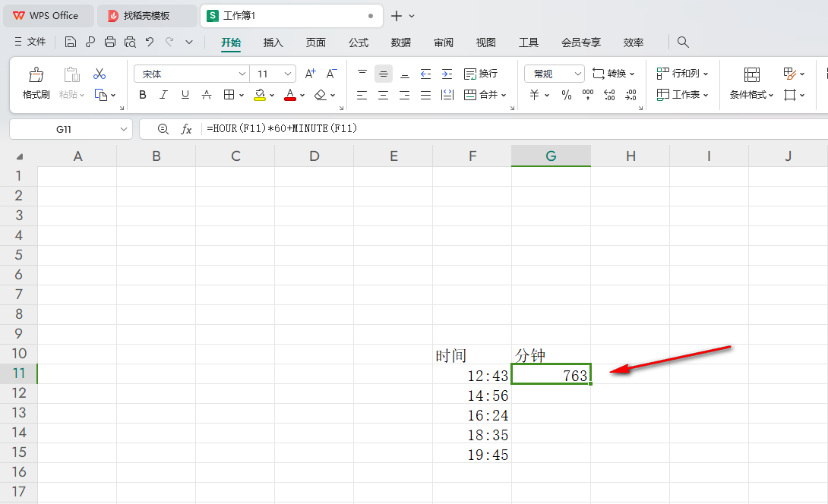Image resolution: width=828 pixels, height=504 pixels.
Task: Toggle Italic formatting
Action: tap(163, 95)
